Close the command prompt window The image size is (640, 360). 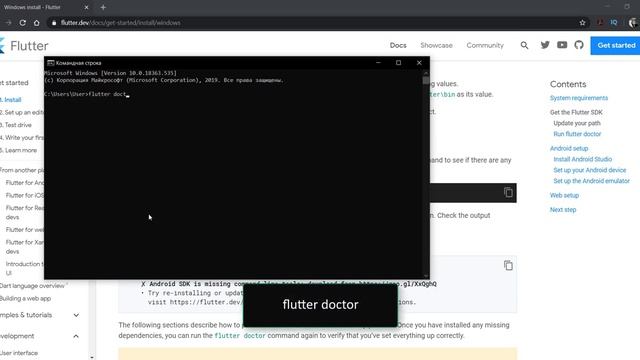(x=419, y=63)
